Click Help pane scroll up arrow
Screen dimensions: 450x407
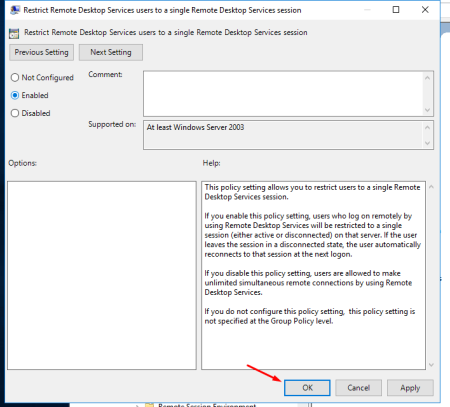click(431, 187)
